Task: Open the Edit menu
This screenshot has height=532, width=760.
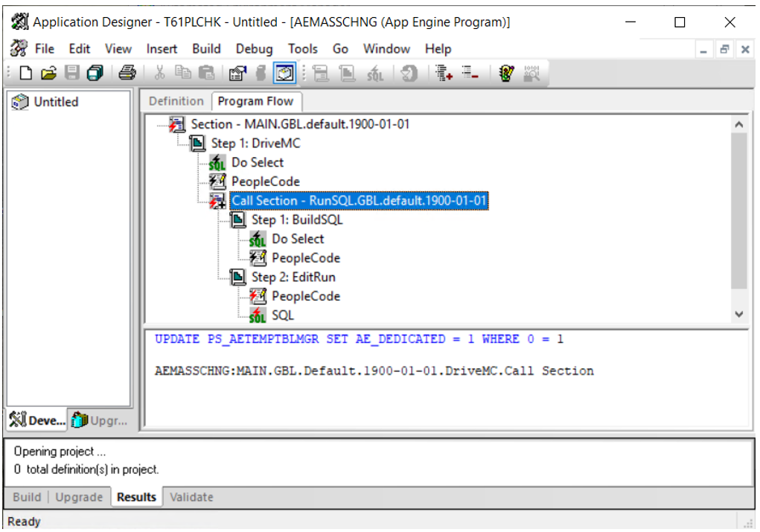Action: pos(80,49)
